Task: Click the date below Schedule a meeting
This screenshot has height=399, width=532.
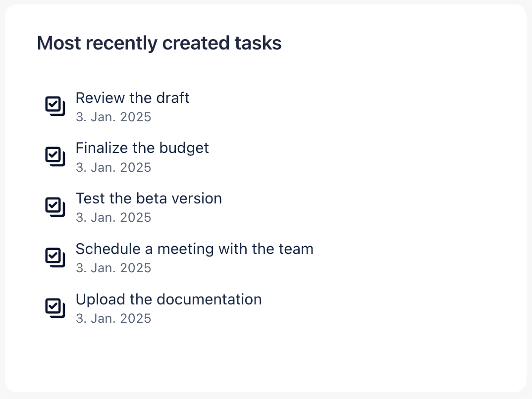Action: pos(113,267)
